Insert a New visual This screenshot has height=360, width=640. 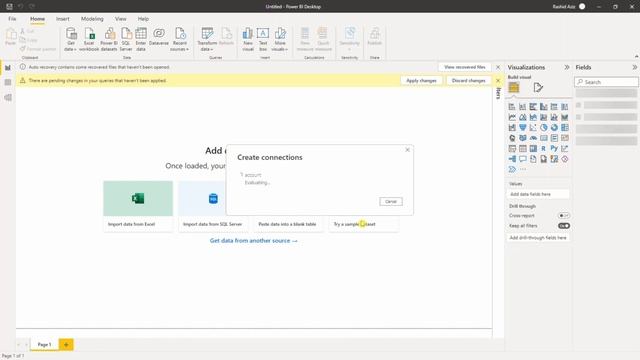tap(248, 40)
